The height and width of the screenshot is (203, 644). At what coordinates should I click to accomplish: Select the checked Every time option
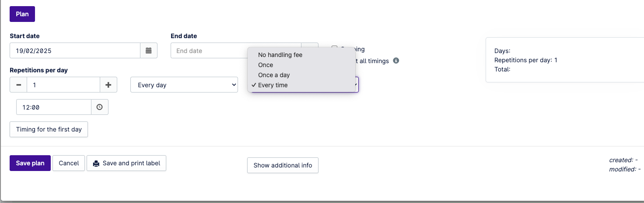(273, 85)
